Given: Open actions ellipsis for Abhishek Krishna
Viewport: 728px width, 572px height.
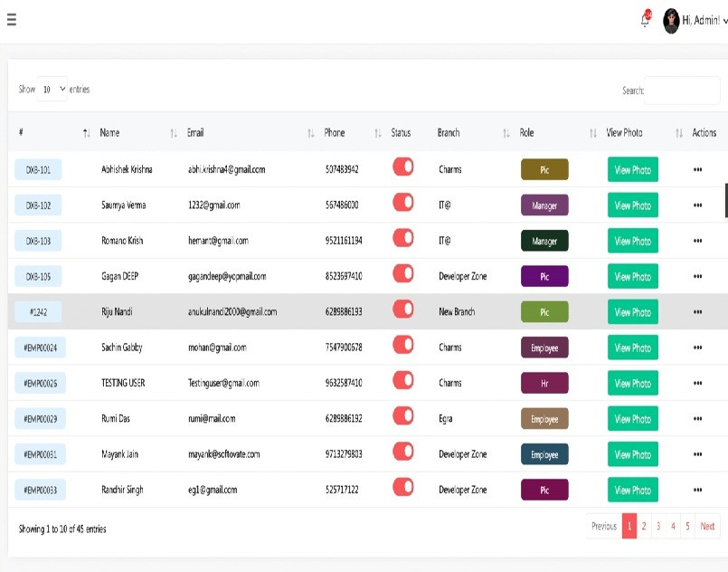Looking at the screenshot, I should pyautogui.click(x=697, y=169).
